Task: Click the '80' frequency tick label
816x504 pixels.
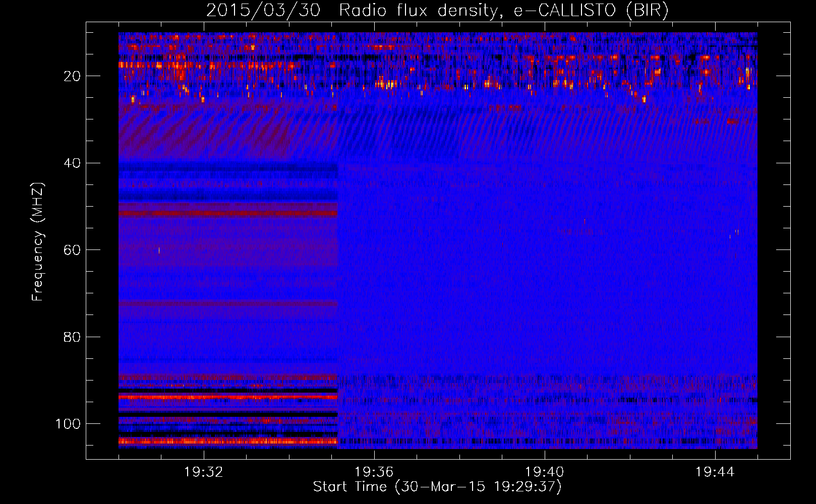Action: coord(72,337)
